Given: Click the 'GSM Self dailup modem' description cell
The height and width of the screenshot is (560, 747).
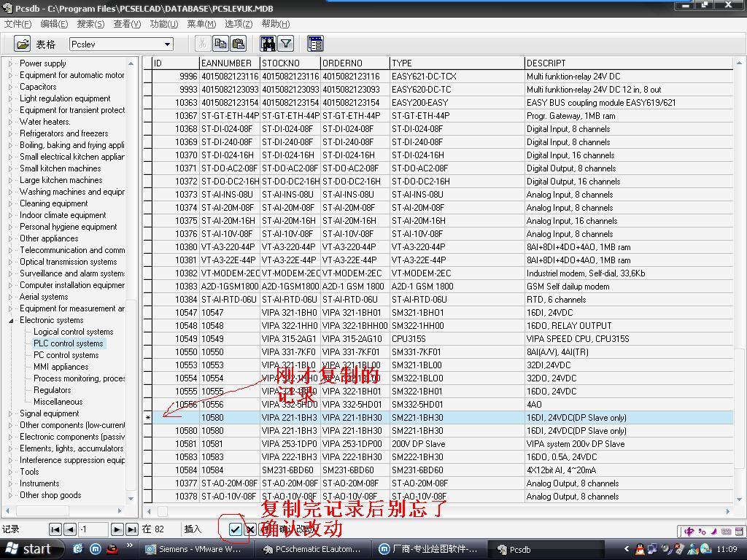Looking at the screenshot, I should point(628,287).
